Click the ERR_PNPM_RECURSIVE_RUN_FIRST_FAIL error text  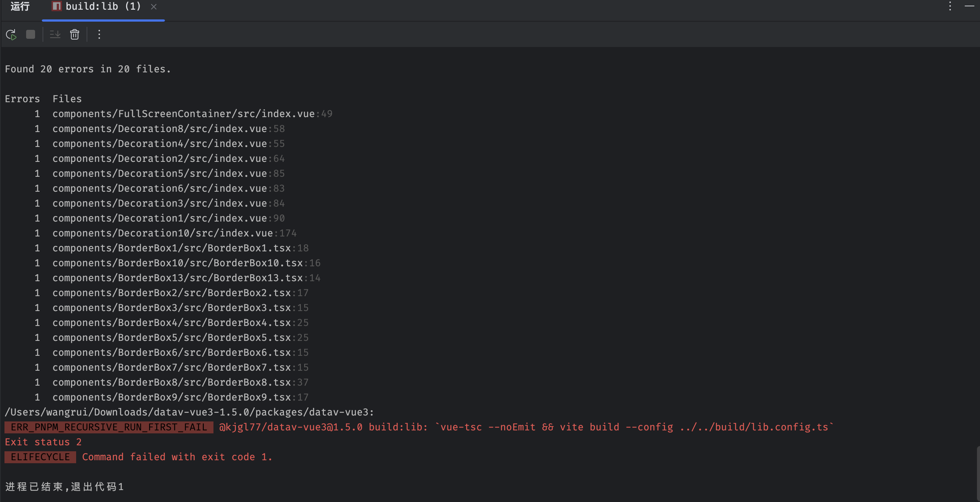(x=108, y=427)
